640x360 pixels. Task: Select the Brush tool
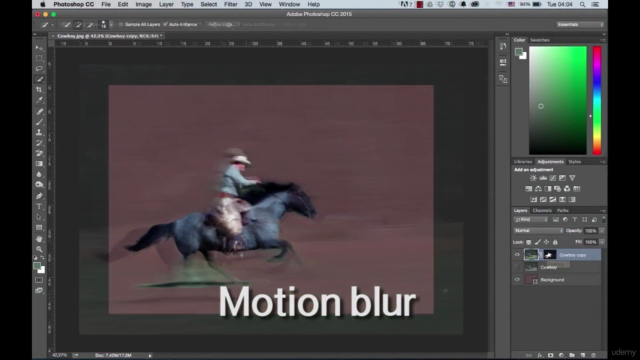(39, 122)
